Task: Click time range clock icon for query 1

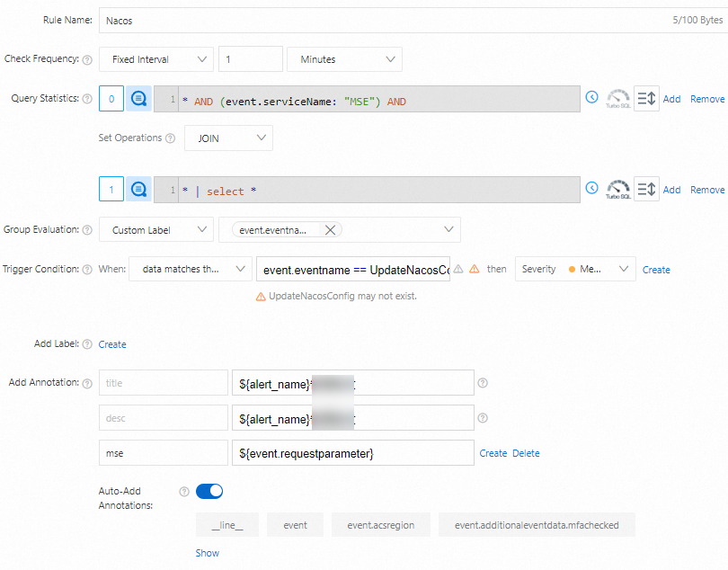Action: (x=591, y=188)
